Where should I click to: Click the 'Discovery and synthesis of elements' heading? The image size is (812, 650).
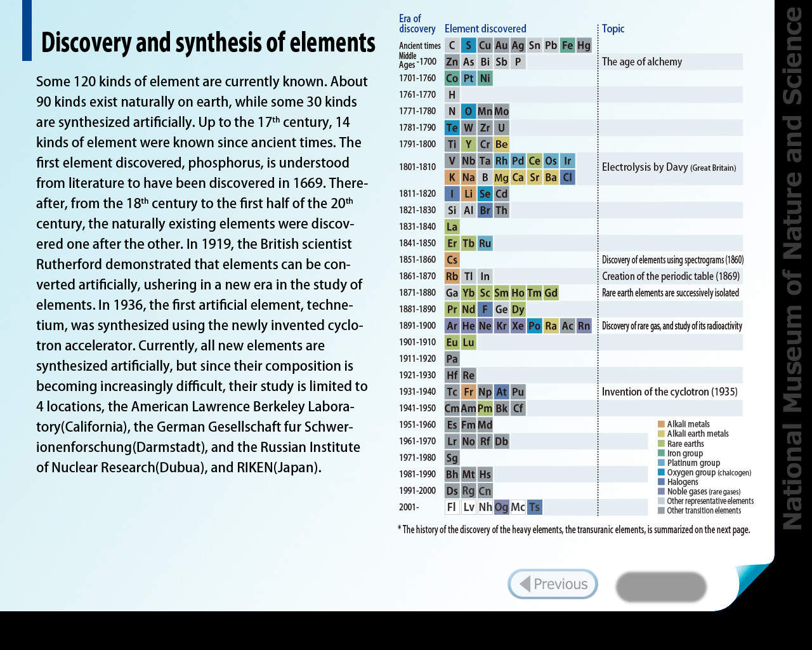coord(208,43)
